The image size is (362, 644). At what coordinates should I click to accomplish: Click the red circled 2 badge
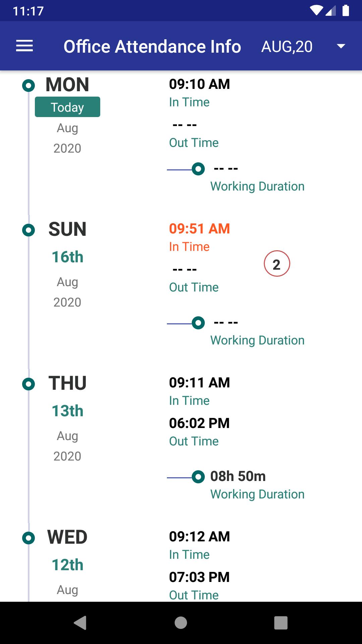point(277,264)
